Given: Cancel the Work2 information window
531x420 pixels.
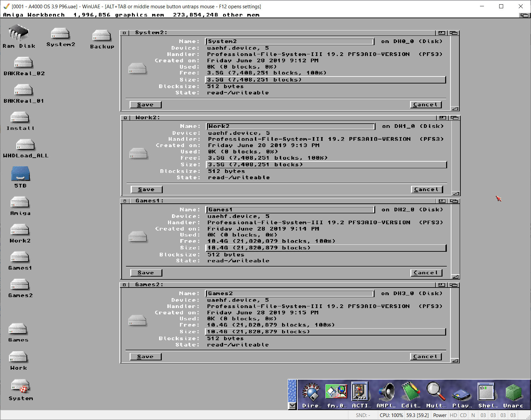Looking at the screenshot, I should (x=427, y=189).
